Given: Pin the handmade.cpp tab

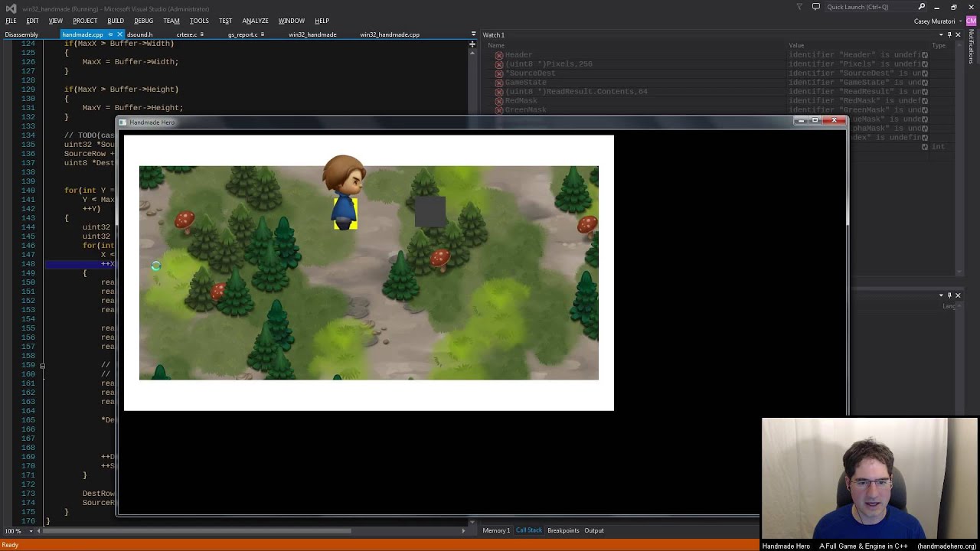Looking at the screenshot, I should click(110, 34).
